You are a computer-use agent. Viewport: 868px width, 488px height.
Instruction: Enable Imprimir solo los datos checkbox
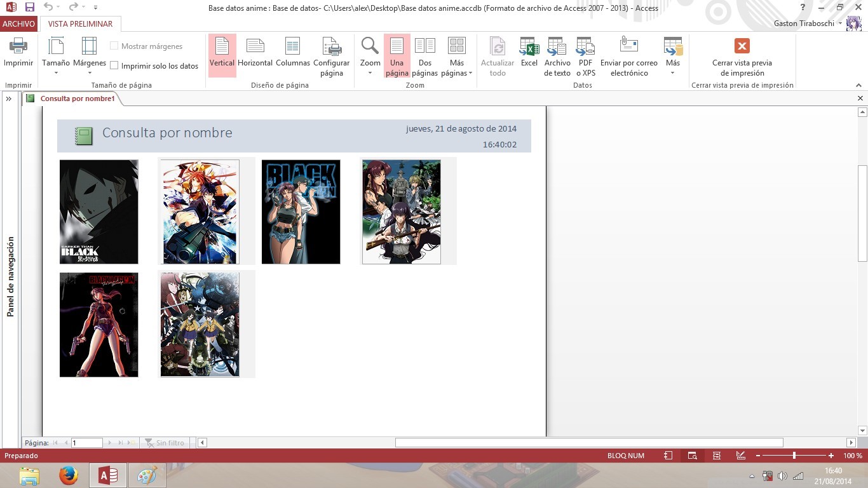coord(114,65)
